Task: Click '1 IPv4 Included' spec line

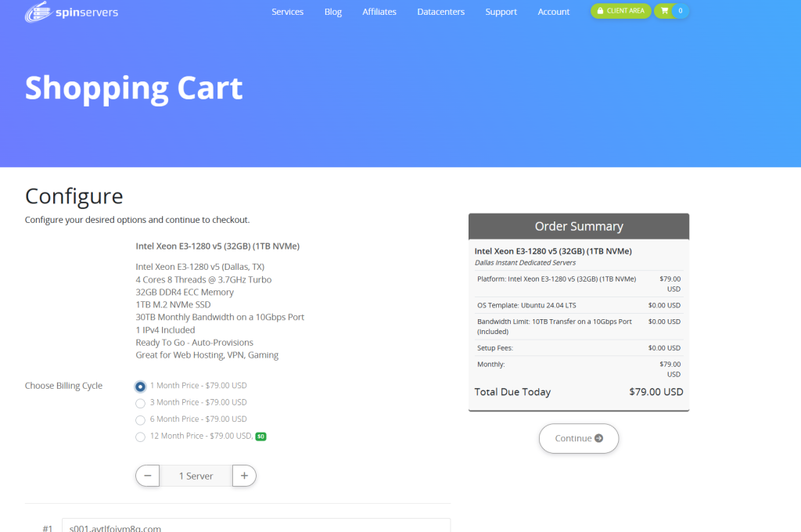Action: (x=165, y=329)
